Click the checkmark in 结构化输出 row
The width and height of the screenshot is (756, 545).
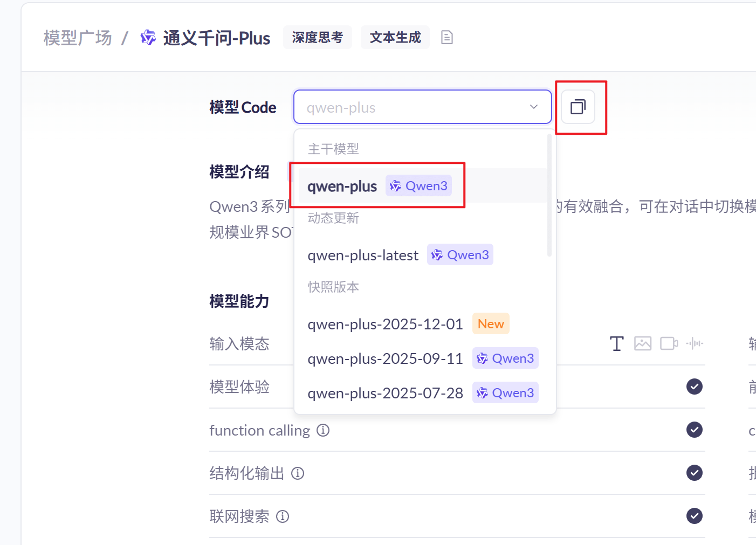click(694, 473)
